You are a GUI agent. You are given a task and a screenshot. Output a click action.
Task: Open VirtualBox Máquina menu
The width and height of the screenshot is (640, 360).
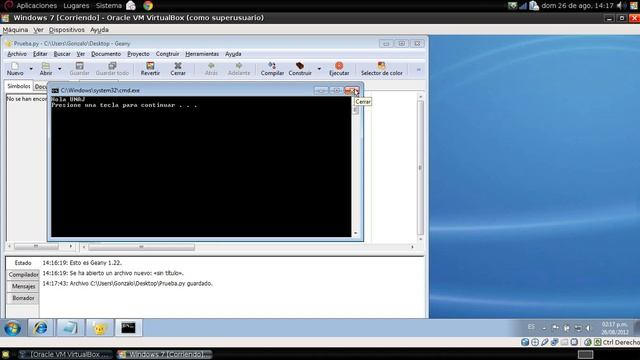coord(15,30)
